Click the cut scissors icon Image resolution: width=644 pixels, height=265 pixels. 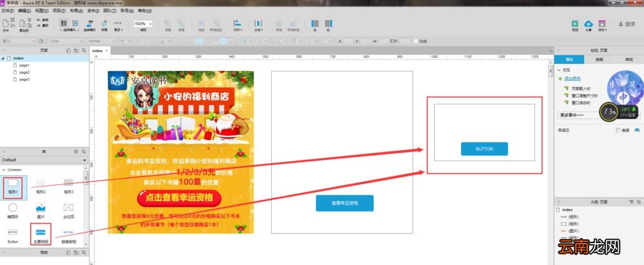coord(30,19)
